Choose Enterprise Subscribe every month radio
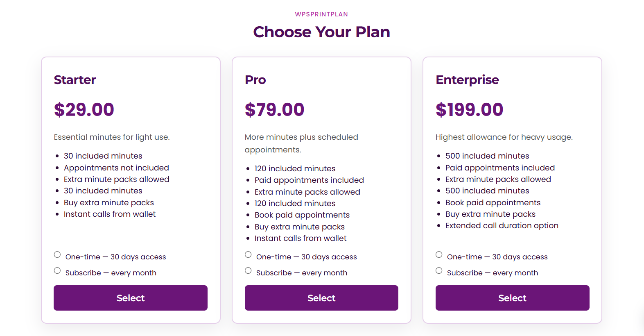 click(439, 271)
